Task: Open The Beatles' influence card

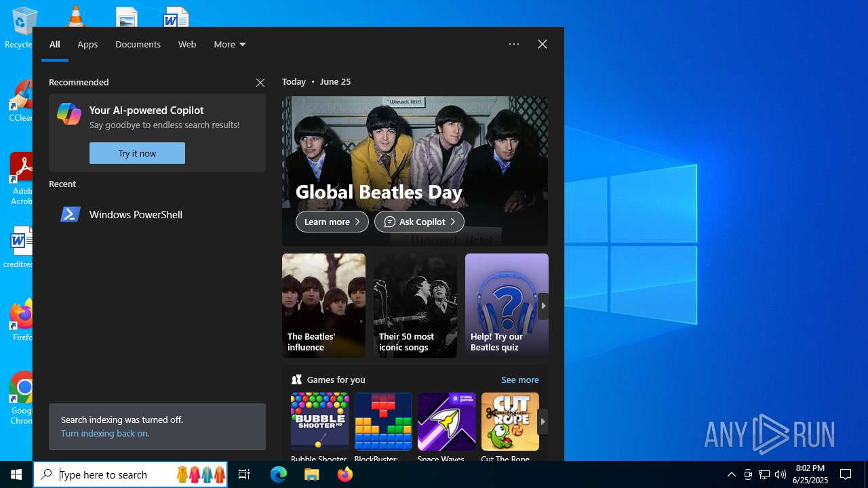Action: [323, 306]
